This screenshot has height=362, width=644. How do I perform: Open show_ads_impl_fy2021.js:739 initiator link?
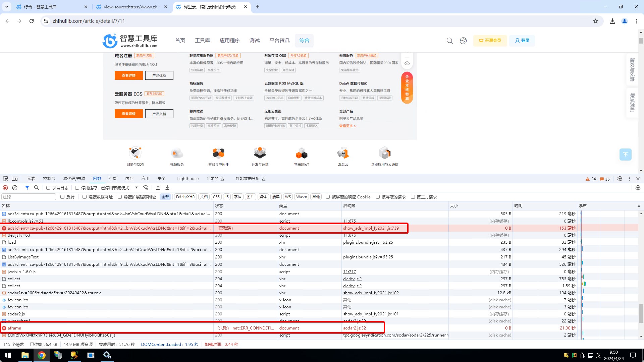tap(371, 228)
